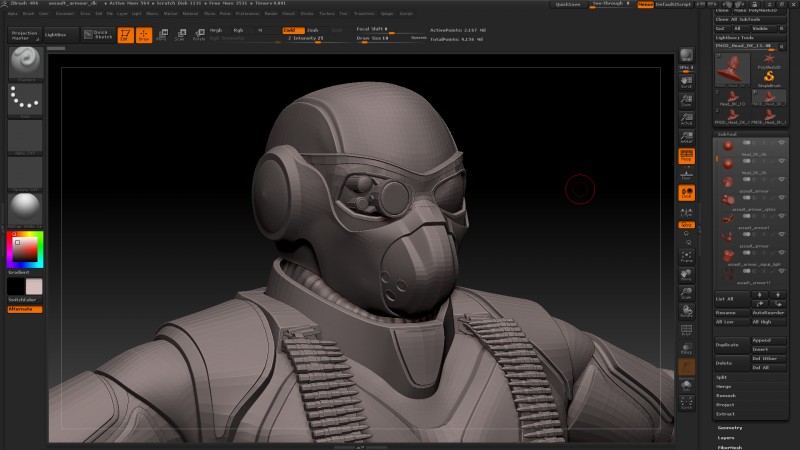Move subtool up with the up arrow
The image size is (800, 450).
tap(760, 294)
